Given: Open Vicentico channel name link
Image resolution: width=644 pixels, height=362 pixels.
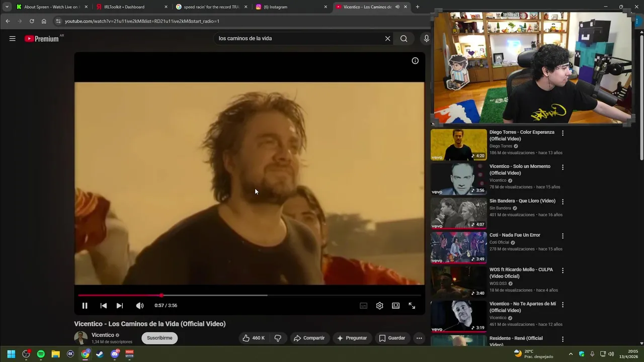Looking at the screenshot, I should (103, 335).
